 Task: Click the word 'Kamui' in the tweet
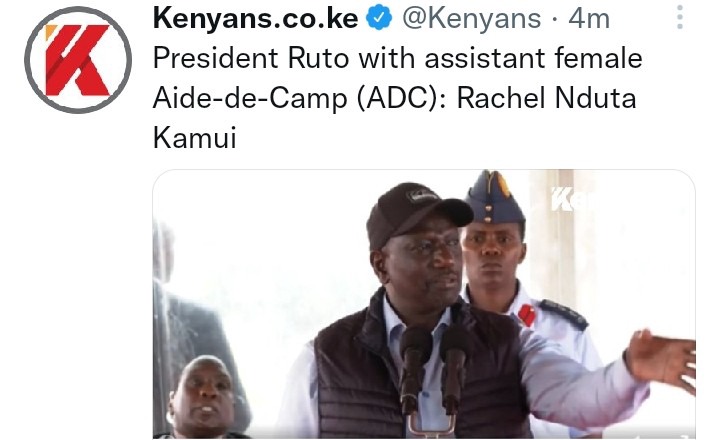(195, 137)
